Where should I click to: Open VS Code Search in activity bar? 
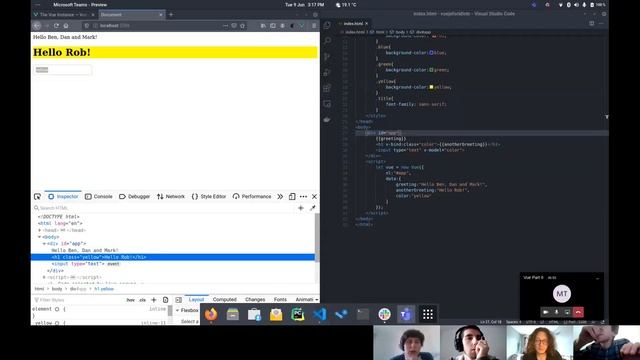(327, 41)
